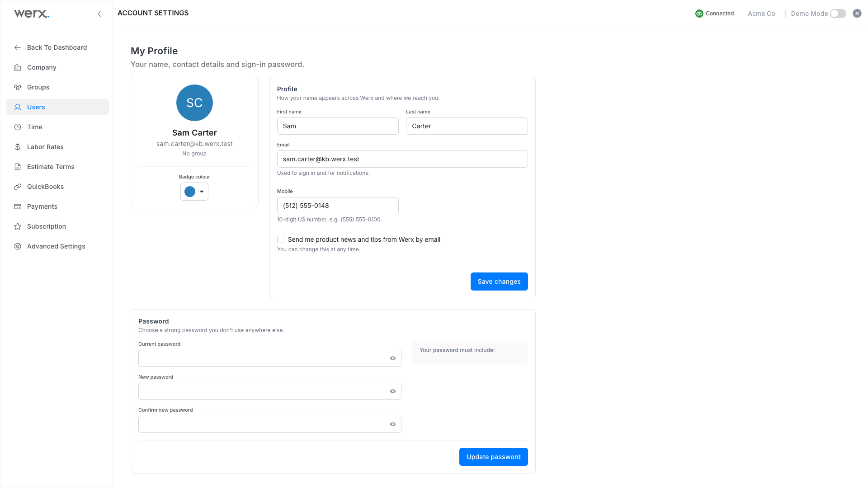Click the Time clock icon

(x=18, y=127)
